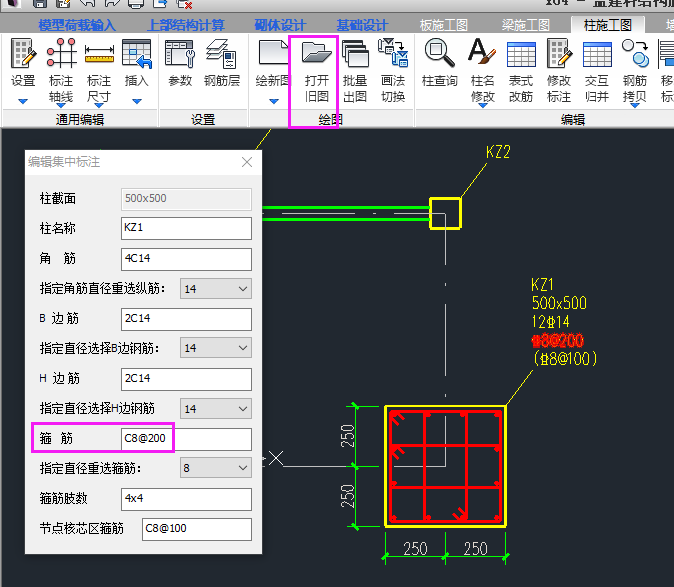Image resolution: width=674 pixels, height=587 pixels.
Task: Expand the 钢筋拷贝 dropdown arrow
Action: click(635, 105)
